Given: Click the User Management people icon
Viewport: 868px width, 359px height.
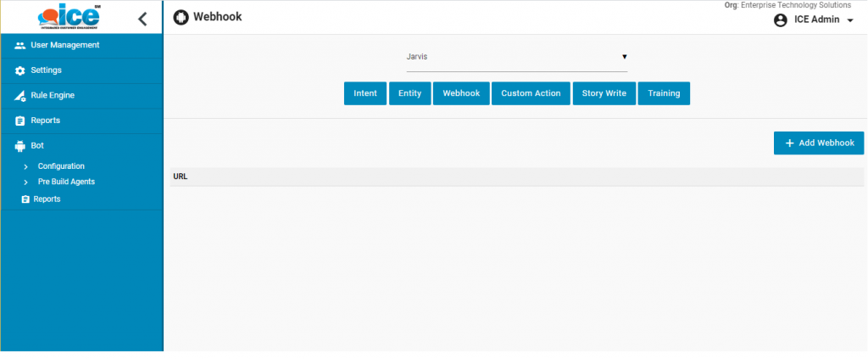Looking at the screenshot, I should click(x=20, y=46).
